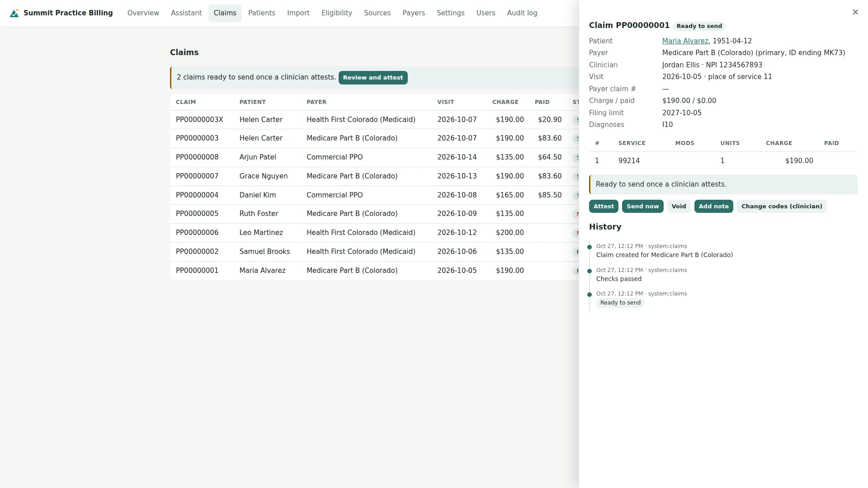The height and width of the screenshot is (488, 868).
Task: Open claim PP00000005
Action: (x=374, y=214)
